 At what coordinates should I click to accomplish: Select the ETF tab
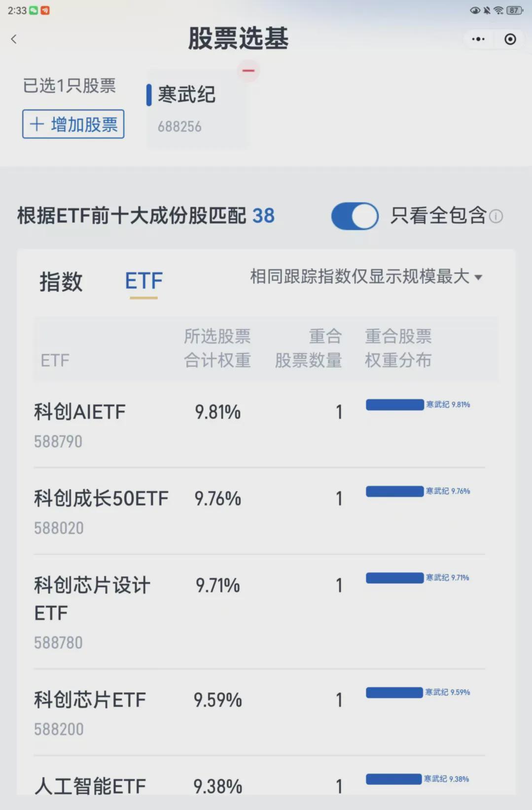click(x=143, y=282)
